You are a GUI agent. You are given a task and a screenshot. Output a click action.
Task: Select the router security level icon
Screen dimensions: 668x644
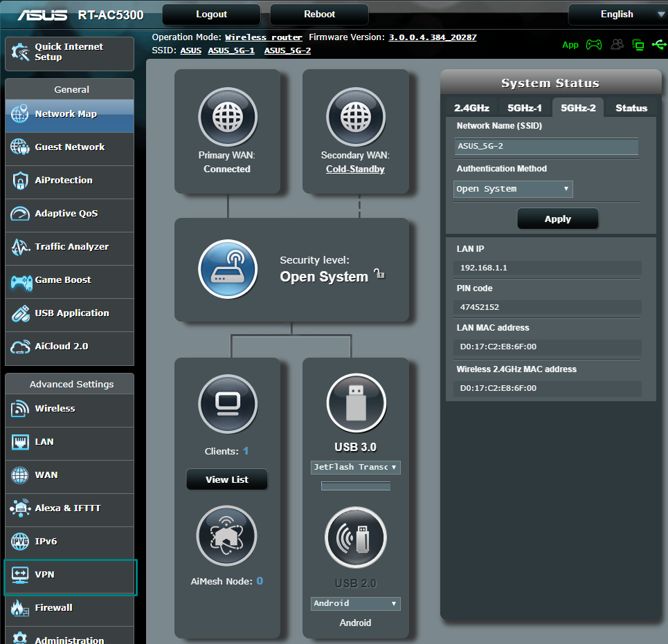[x=228, y=269]
